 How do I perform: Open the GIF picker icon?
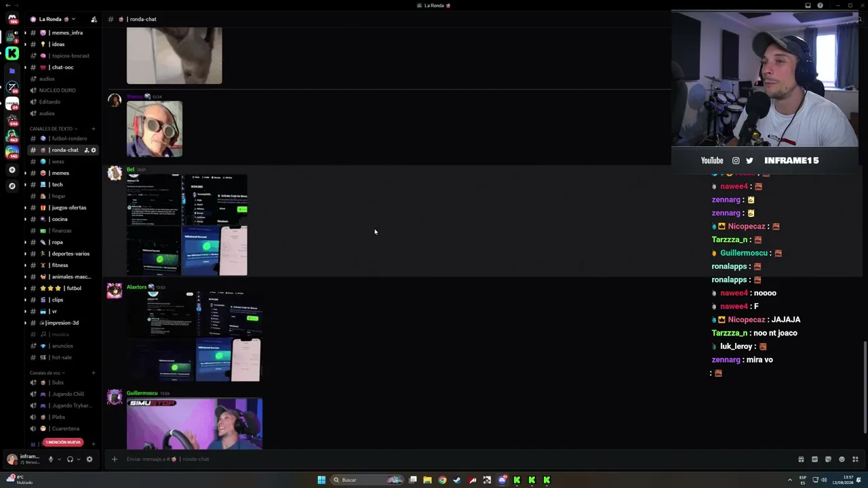pos(814,459)
